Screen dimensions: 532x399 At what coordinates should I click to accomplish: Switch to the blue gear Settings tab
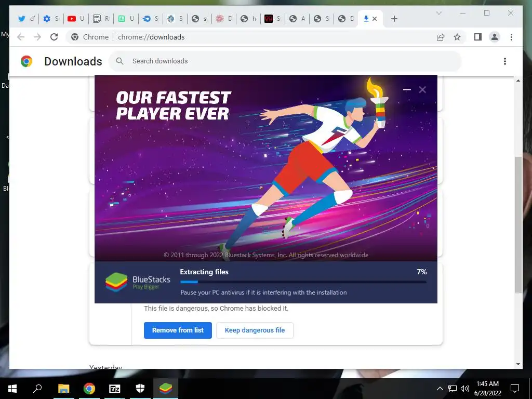[x=51, y=19]
